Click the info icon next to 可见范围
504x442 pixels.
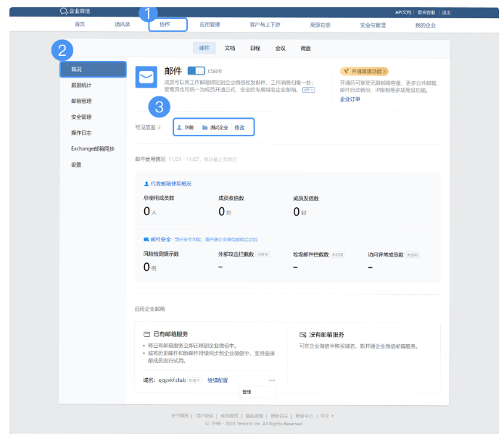[159, 128]
